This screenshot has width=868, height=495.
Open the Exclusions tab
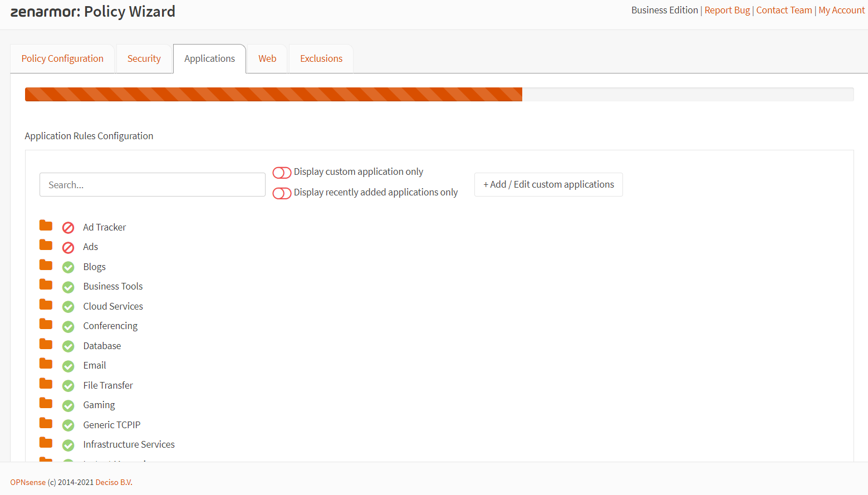pos(321,58)
